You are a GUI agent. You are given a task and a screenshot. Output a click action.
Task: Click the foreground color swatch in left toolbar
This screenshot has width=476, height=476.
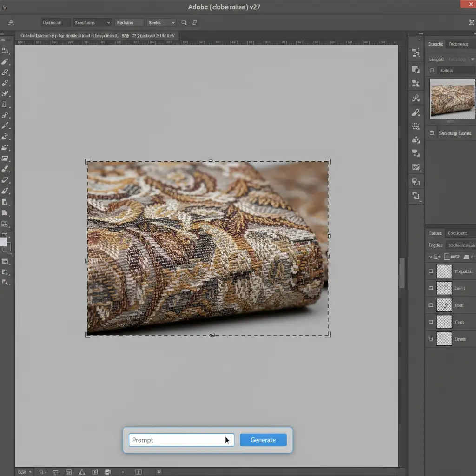(3, 242)
